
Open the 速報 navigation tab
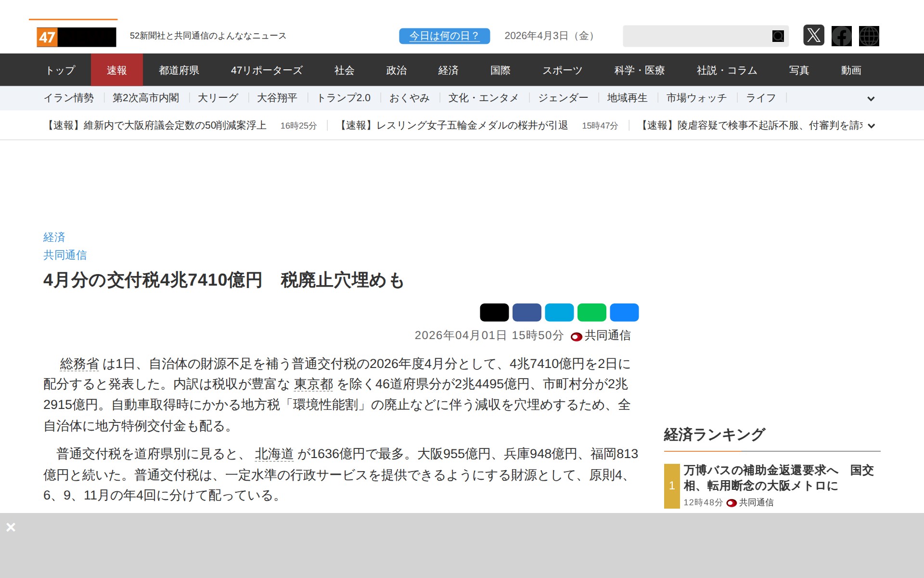pyautogui.click(x=116, y=70)
